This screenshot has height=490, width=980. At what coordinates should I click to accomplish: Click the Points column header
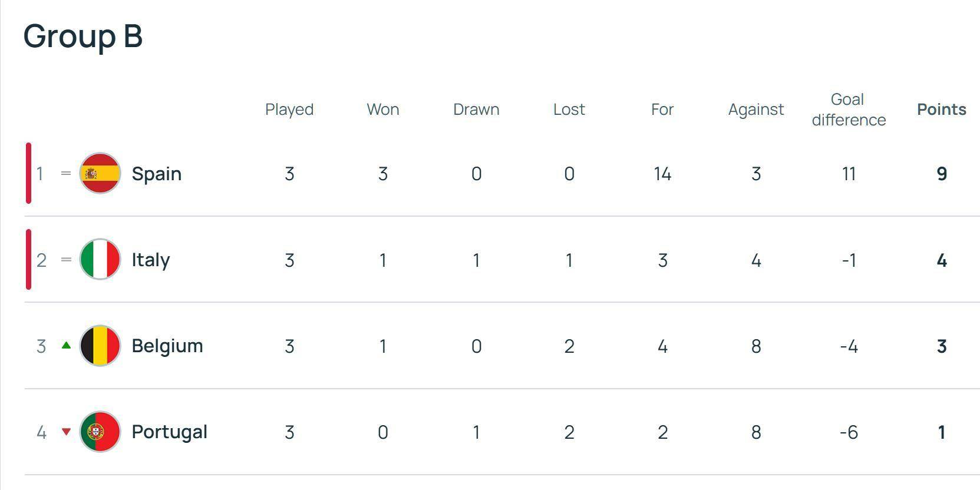[x=941, y=110]
